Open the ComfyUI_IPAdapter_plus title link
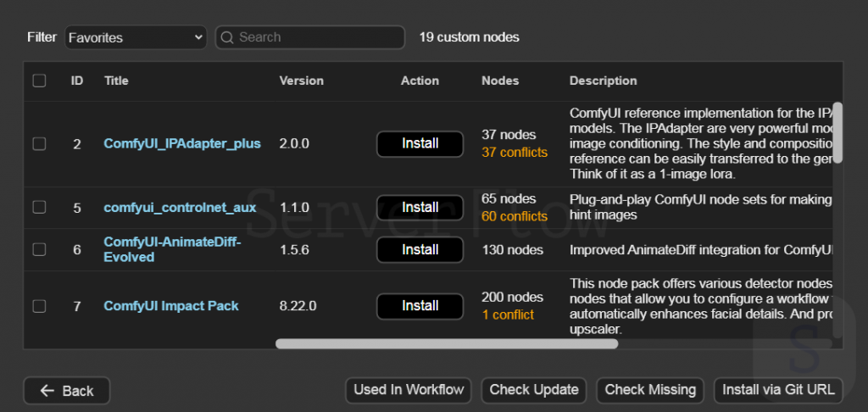Image resolution: width=868 pixels, height=412 pixels. coord(182,144)
